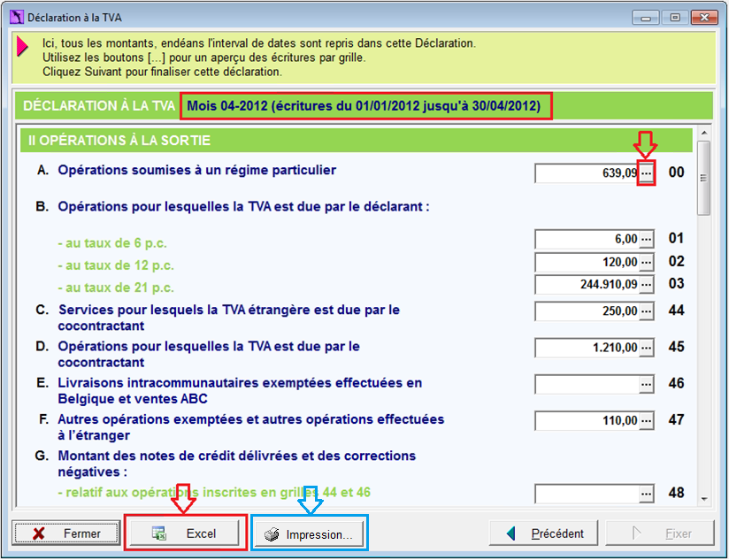Click the scrollbar up arrow

coord(704,133)
